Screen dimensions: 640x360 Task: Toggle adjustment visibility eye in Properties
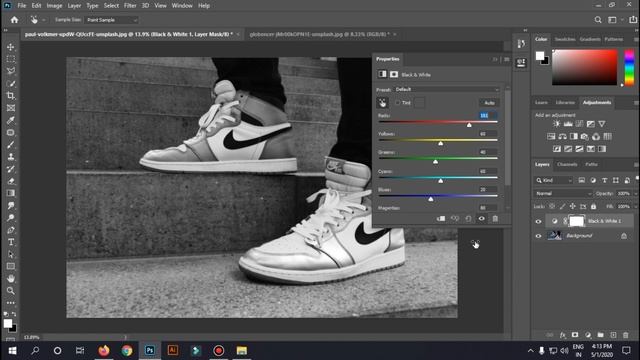pos(482,219)
